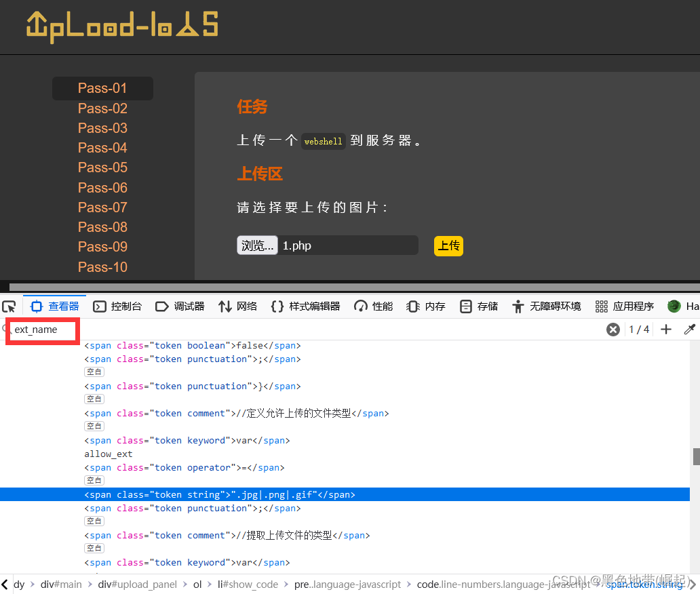Screen dimensions: 700x594
Task: Select the eyedropper color picker tool
Action: coord(689,330)
